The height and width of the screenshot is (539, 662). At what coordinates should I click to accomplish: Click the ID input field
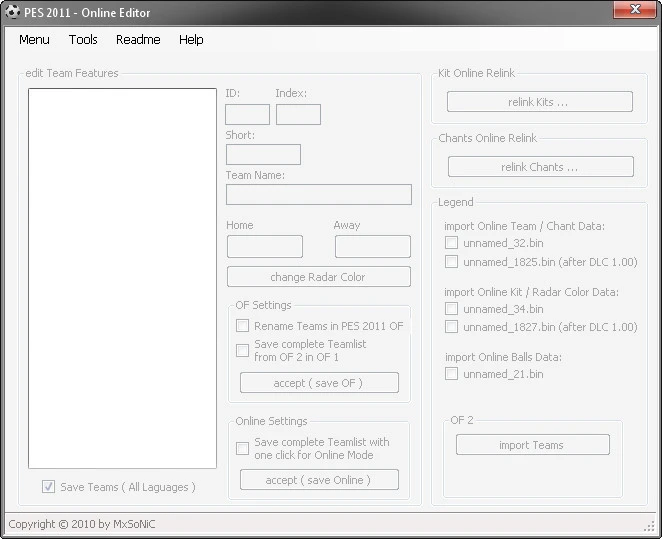(x=247, y=114)
